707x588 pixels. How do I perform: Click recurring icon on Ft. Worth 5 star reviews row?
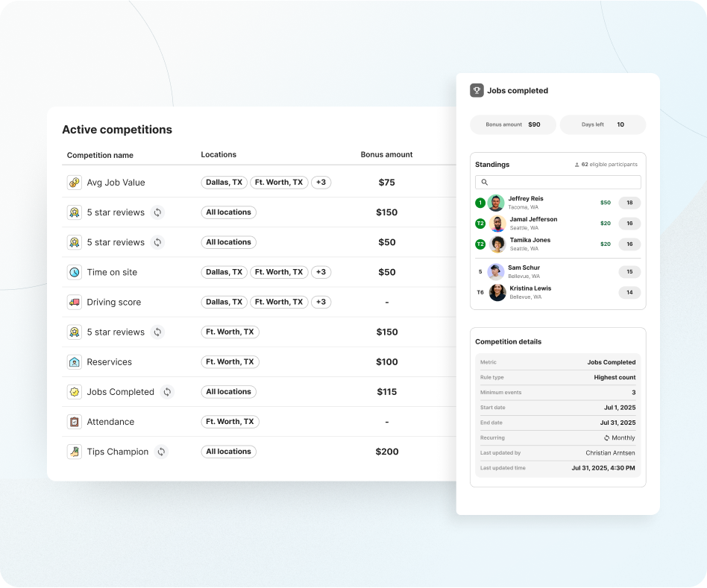(157, 332)
